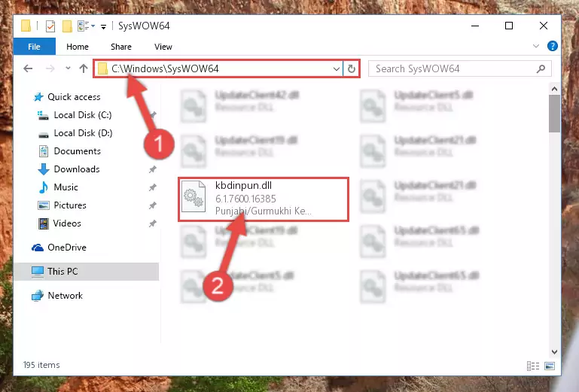Click the Music note icon
The width and height of the screenshot is (579, 392).
click(x=44, y=187)
